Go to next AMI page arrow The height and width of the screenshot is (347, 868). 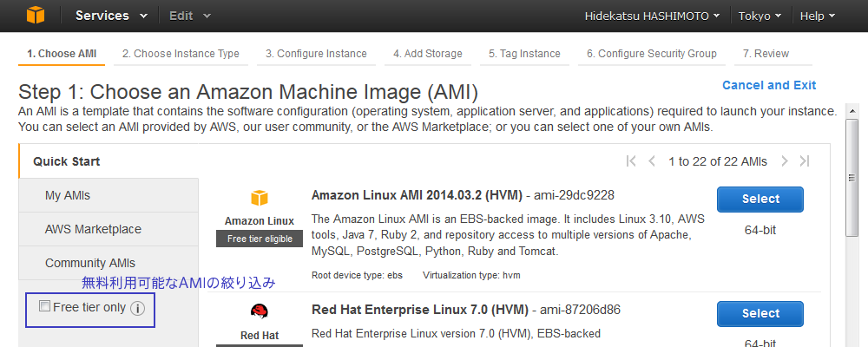785,161
